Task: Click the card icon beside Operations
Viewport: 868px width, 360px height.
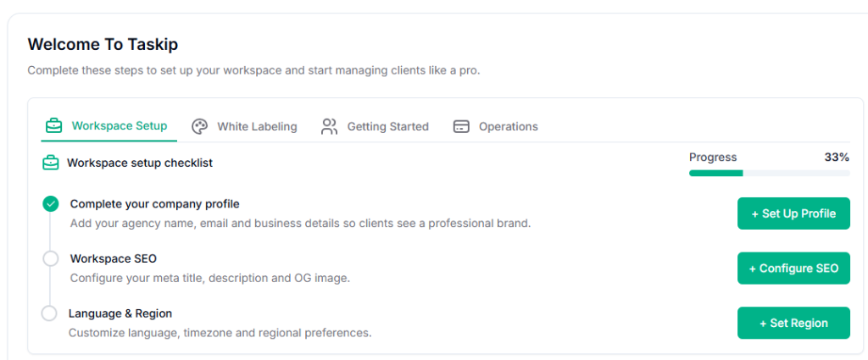Action: [x=461, y=126]
